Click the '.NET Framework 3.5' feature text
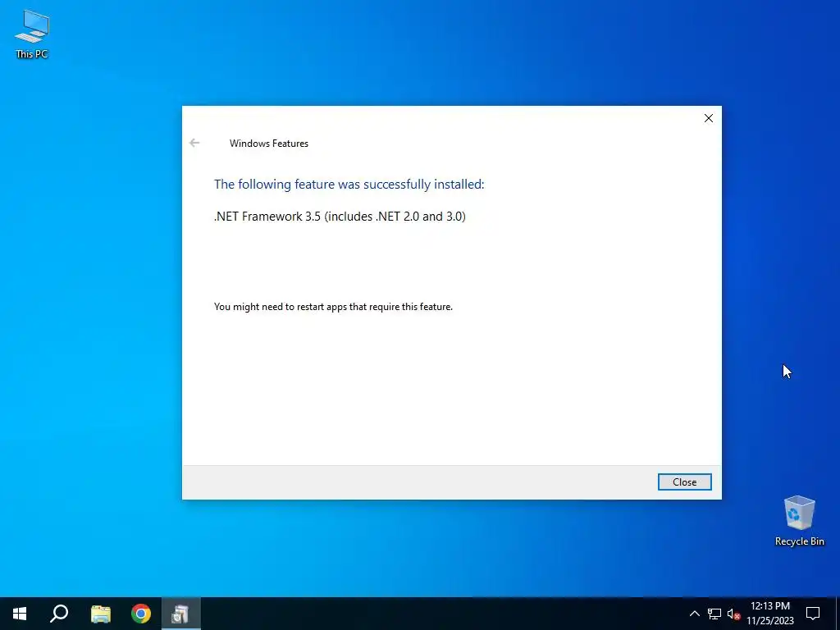Screen dimensions: 840x630 pyautogui.click(x=340, y=217)
